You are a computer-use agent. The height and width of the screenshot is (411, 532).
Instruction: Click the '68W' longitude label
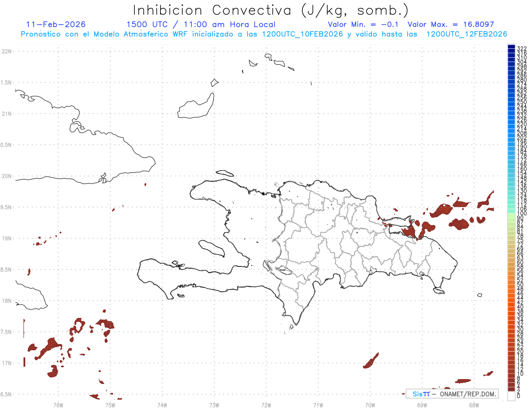tap(474, 404)
